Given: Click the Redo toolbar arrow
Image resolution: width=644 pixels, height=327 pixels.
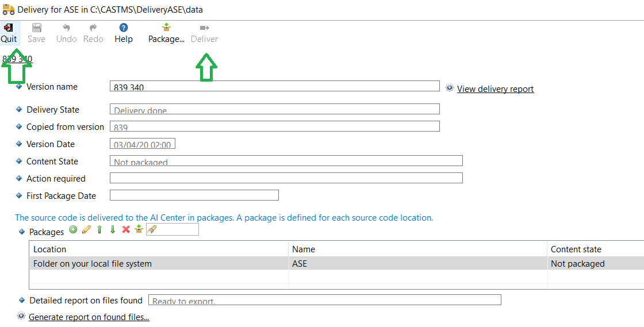Looking at the screenshot, I should tap(93, 28).
